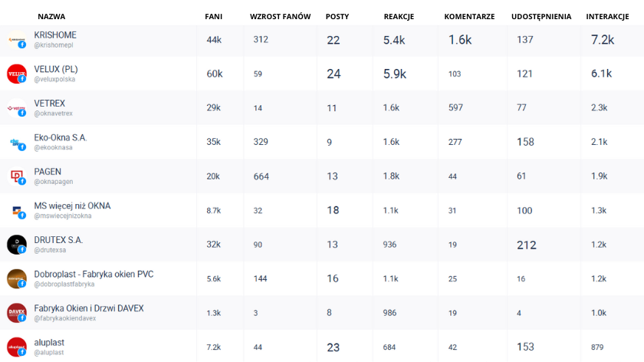Click the DAVEX red logo thumbnail
Image resolution: width=644 pixels, height=362 pixels.
pos(17,313)
